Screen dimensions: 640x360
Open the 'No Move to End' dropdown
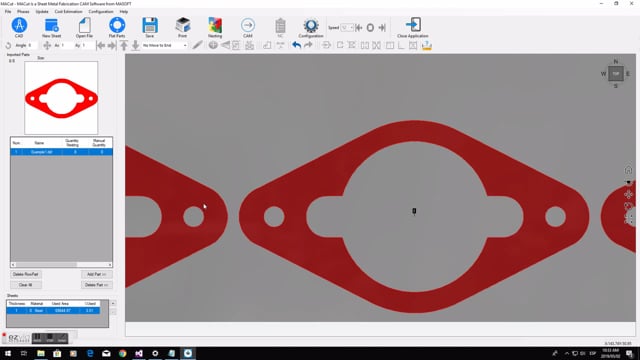pyautogui.click(x=164, y=45)
